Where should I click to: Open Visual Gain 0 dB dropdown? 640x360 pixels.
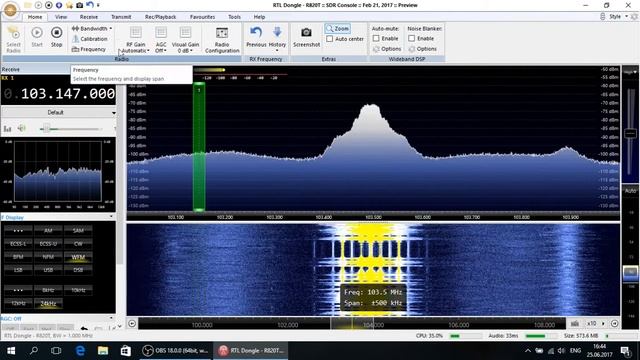185,40
